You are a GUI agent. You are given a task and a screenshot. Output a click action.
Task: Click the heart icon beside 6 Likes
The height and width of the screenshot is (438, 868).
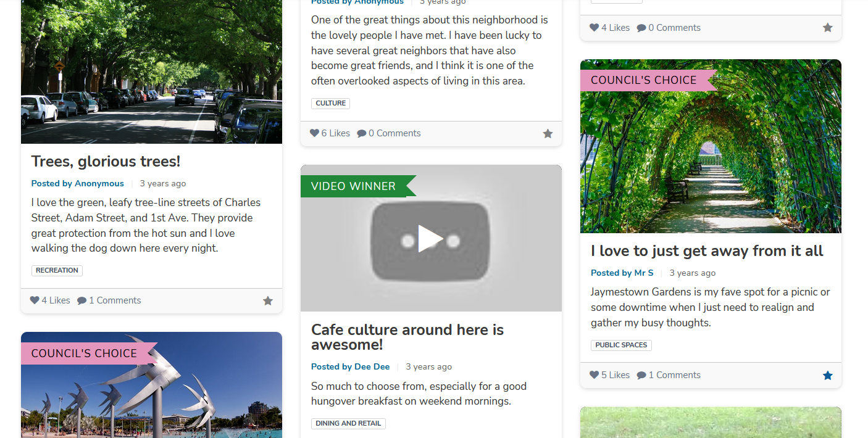pyautogui.click(x=314, y=133)
